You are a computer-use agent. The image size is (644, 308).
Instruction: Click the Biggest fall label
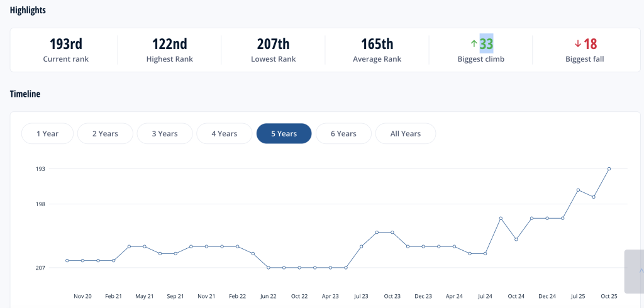coord(584,59)
